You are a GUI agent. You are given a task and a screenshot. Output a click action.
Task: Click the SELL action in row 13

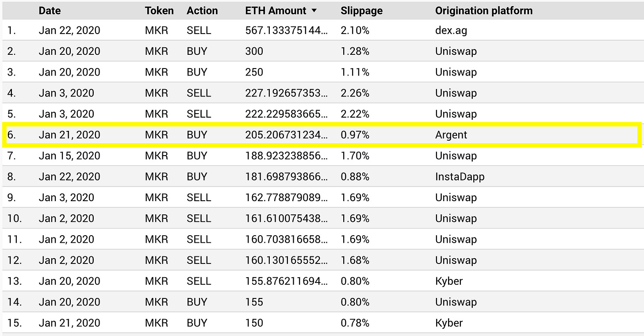199,281
